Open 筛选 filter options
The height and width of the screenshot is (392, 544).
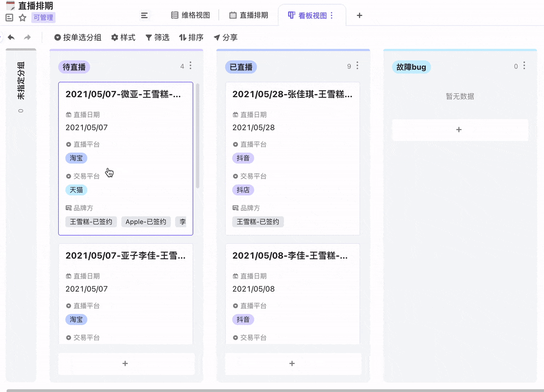pos(157,37)
